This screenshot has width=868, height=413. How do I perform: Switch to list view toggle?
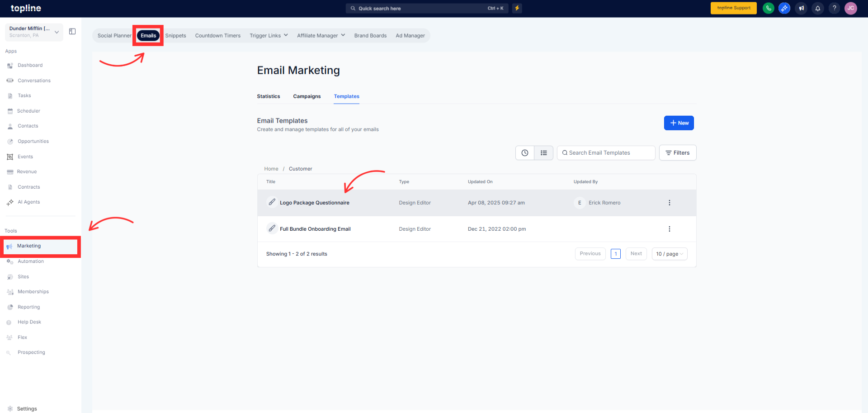click(543, 153)
